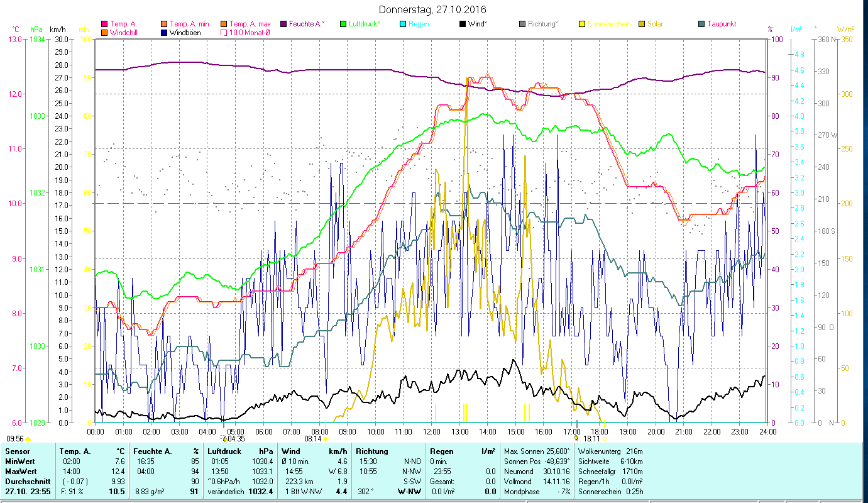Select the Luftdruck column header in data table
The image size is (868, 503).
(224, 451)
